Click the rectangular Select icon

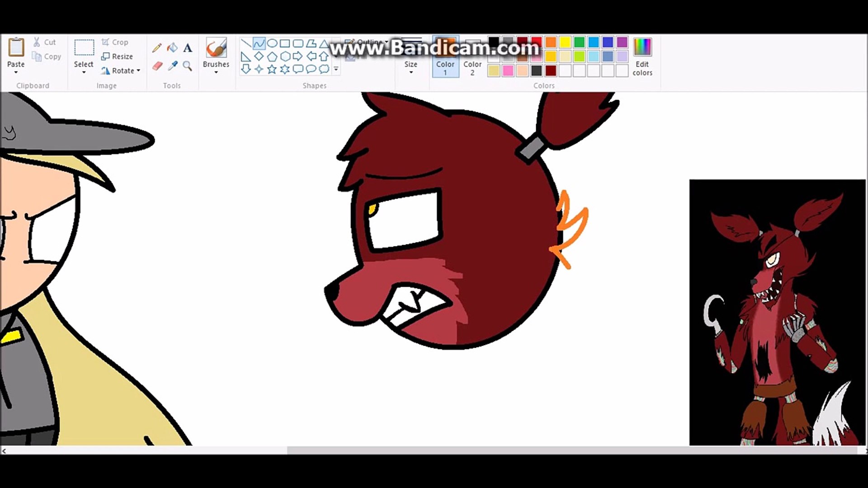coord(84,48)
